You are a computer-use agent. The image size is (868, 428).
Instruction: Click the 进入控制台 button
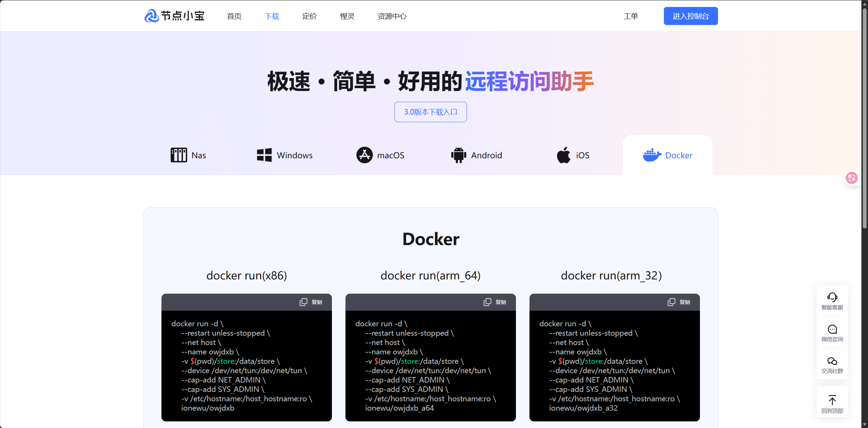[690, 16]
